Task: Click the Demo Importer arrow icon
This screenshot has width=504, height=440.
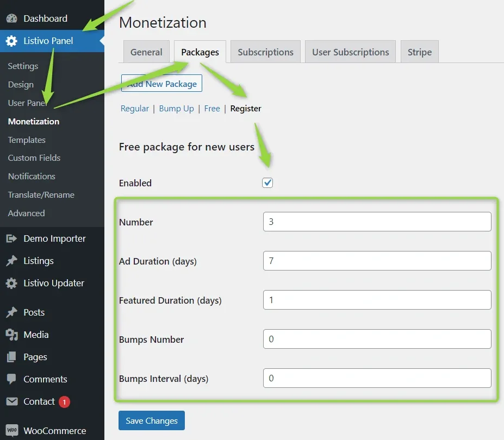Action: 12,238
